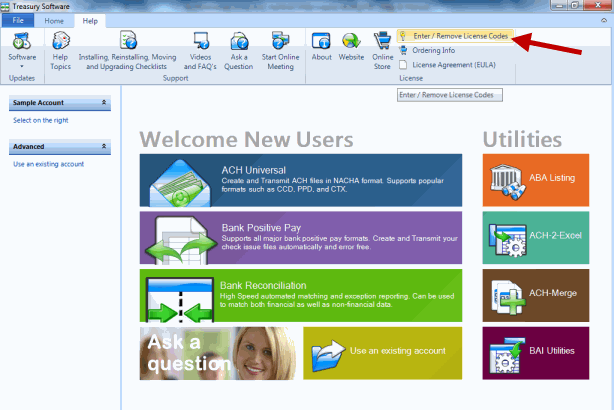Start Online Meeting
The width and height of the screenshot is (614, 410).
280,51
